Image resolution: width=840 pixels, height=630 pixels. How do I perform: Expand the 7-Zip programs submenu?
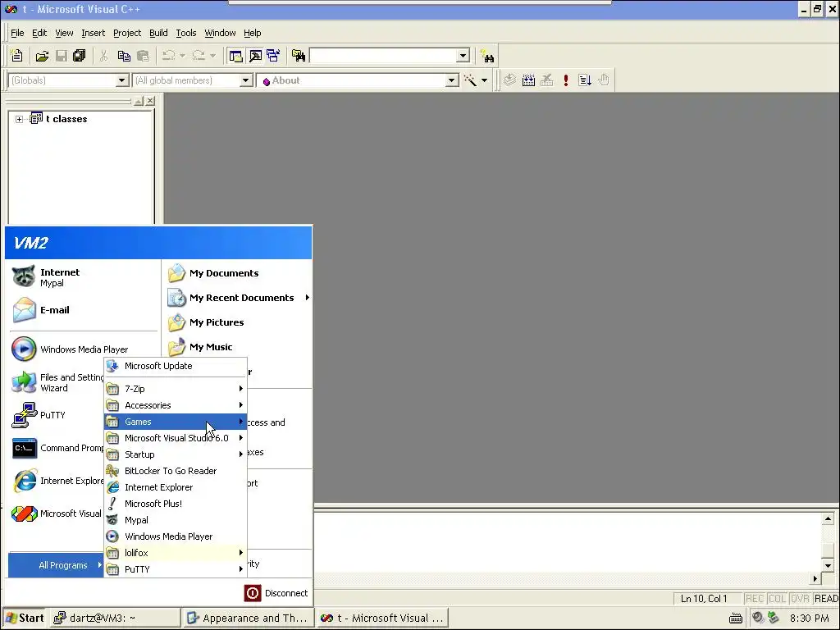coord(176,389)
